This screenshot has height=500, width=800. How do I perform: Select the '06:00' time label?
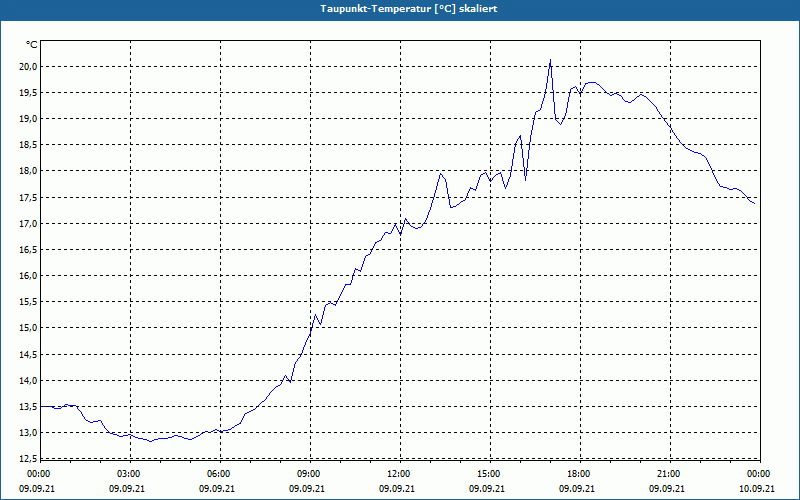pyautogui.click(x=219, y=474)
